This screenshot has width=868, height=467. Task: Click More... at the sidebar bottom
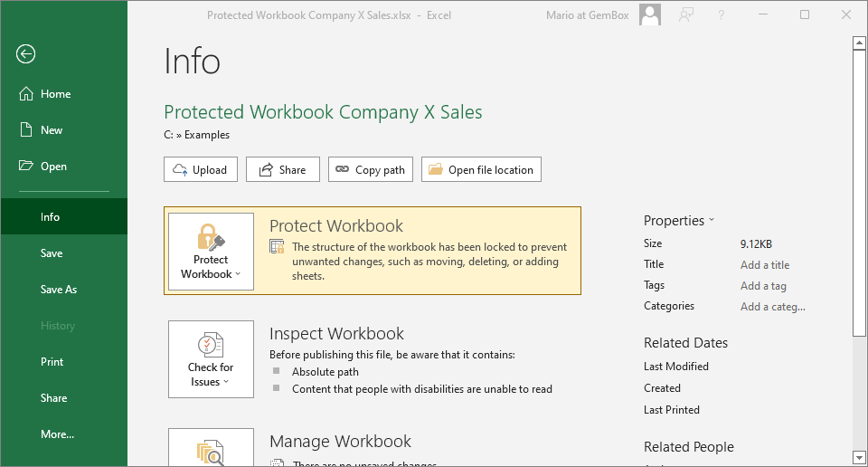57,434
